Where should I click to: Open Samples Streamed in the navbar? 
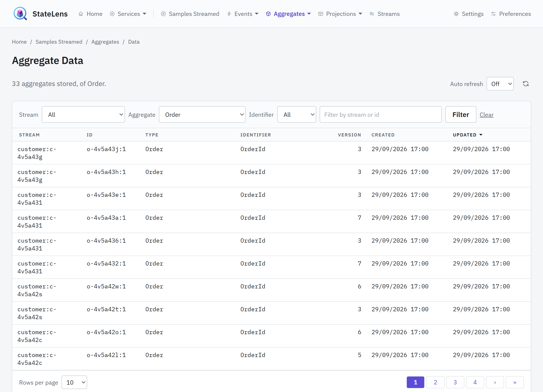pyautogui.click(x=190, y=14)
